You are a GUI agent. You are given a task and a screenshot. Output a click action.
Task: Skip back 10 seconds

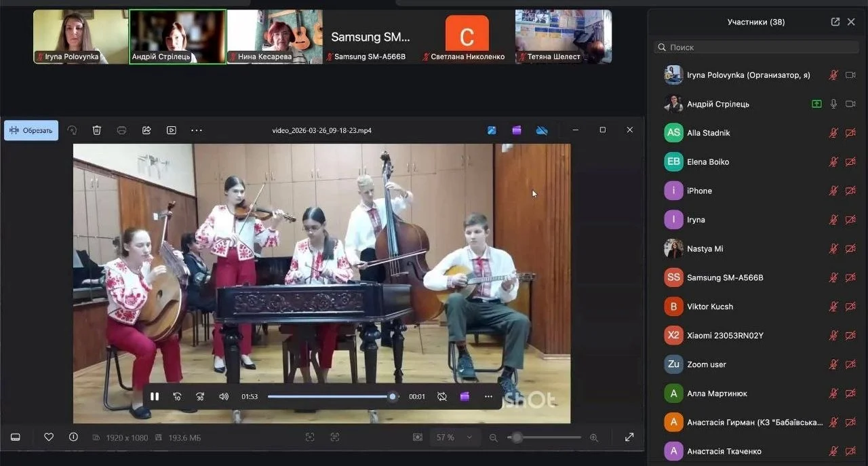tap(178, 397)
